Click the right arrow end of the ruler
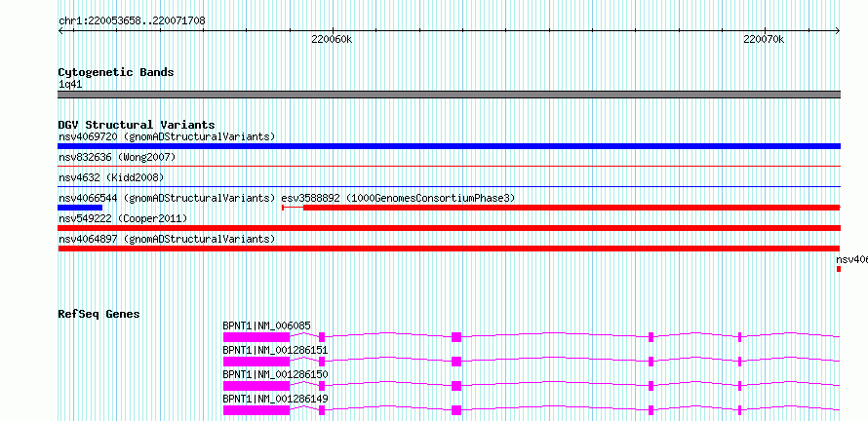Viewport: 868px width, 421px height. (838, 30)
